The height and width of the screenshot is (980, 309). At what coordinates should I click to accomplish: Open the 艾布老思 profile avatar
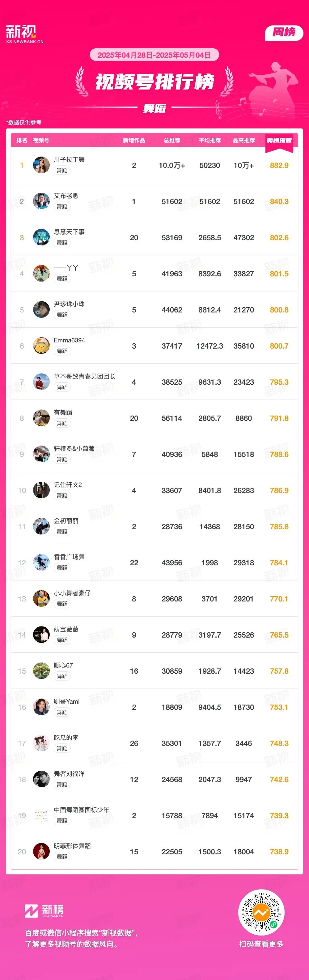point(41,201)
